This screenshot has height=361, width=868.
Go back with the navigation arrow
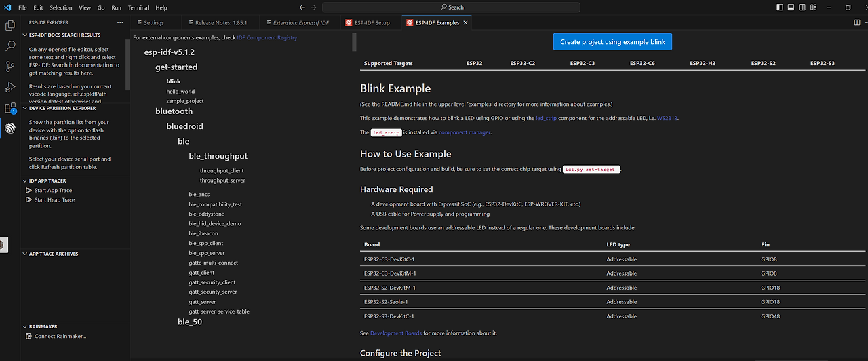pyautogui.click(x=302, y=7)
